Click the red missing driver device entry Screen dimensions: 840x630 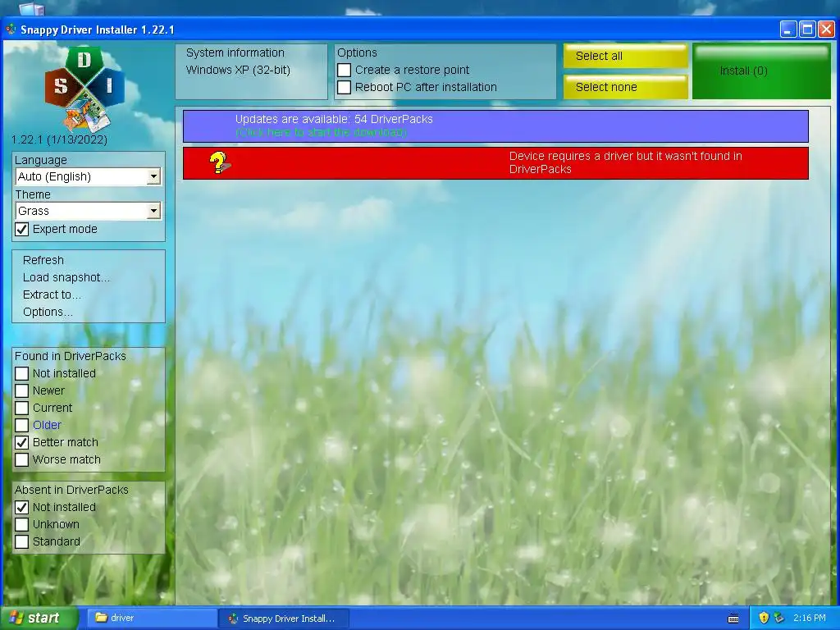(x=495, y=163)
